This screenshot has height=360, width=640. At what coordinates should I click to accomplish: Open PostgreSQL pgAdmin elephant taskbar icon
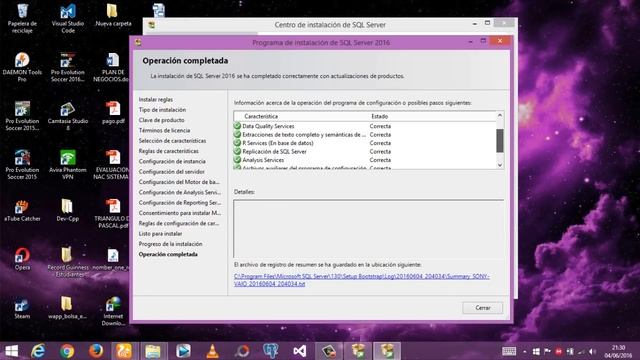pyautogui.click(x=271, y=351)
